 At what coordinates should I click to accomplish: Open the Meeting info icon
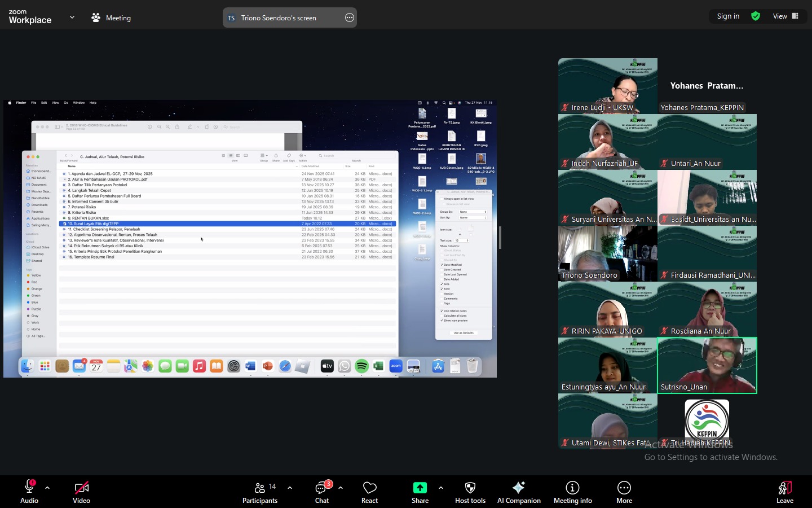click(x=572, y=488)
